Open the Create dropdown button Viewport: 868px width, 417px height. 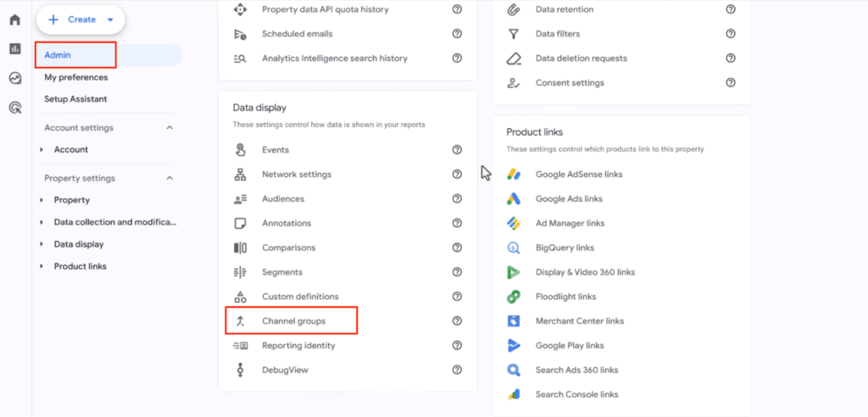tap(81, 19)
